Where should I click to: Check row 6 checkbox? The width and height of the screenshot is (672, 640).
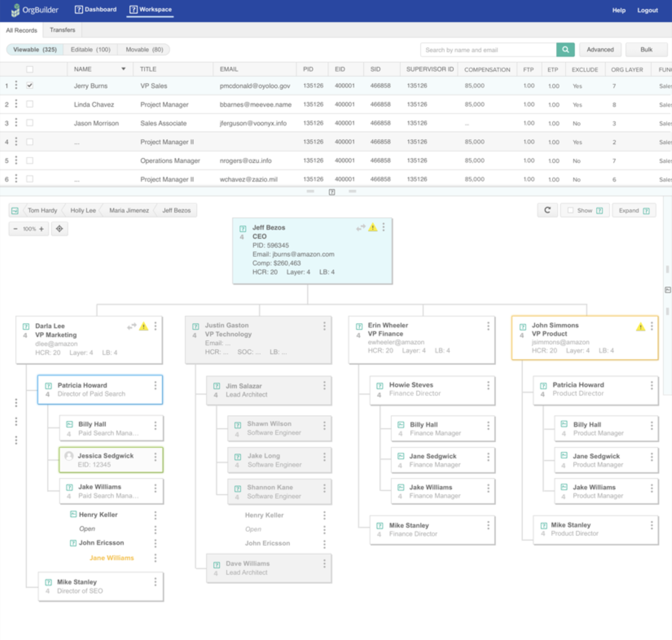(30, 179)
